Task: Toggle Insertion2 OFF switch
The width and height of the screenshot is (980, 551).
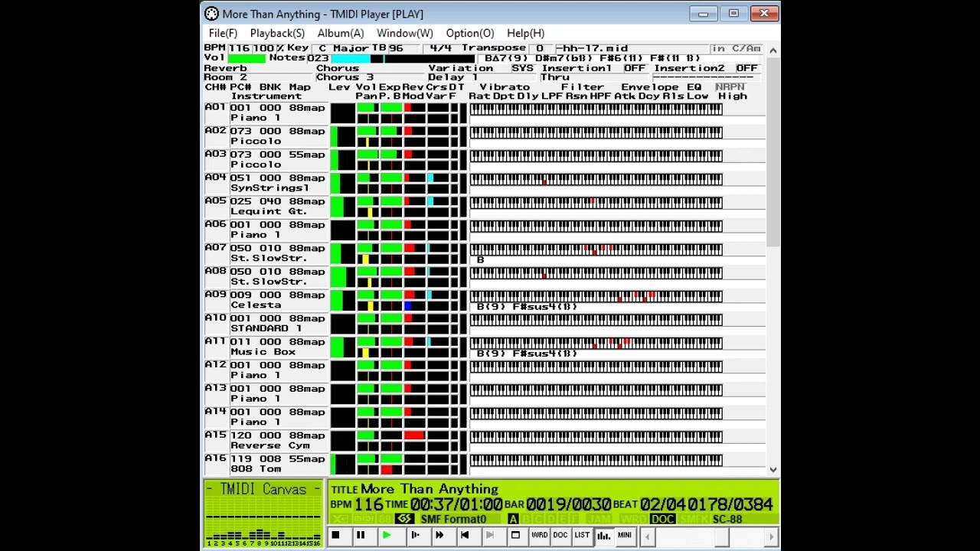Action: coord(746,68)
